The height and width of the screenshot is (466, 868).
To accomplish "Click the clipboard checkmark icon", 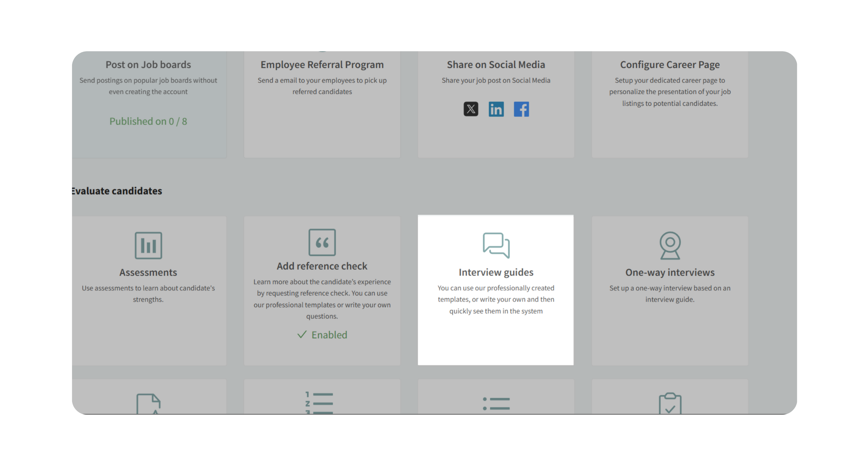I will point(670,403).
